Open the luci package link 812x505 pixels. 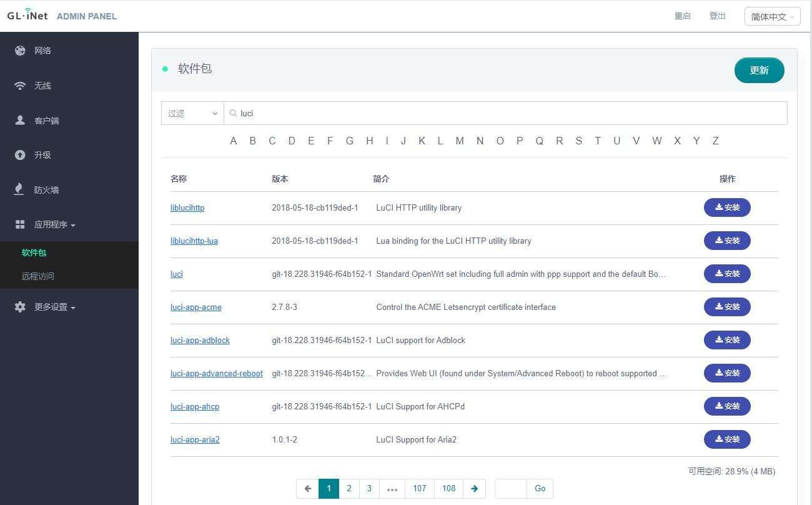coord(177,274)
